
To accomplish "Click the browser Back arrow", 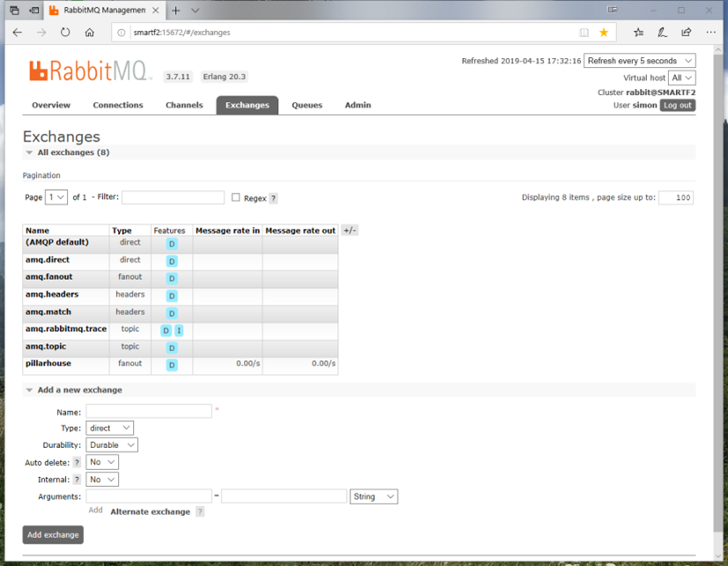I will point(18,33).
